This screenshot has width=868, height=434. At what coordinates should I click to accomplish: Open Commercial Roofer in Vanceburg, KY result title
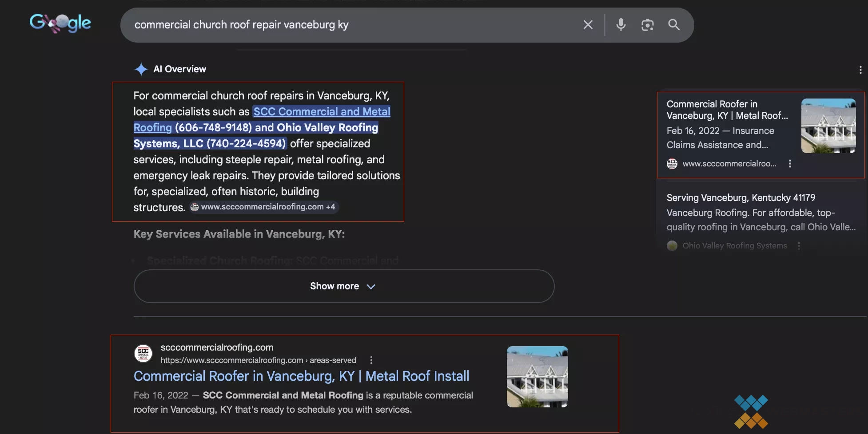(x=301, y=376)
